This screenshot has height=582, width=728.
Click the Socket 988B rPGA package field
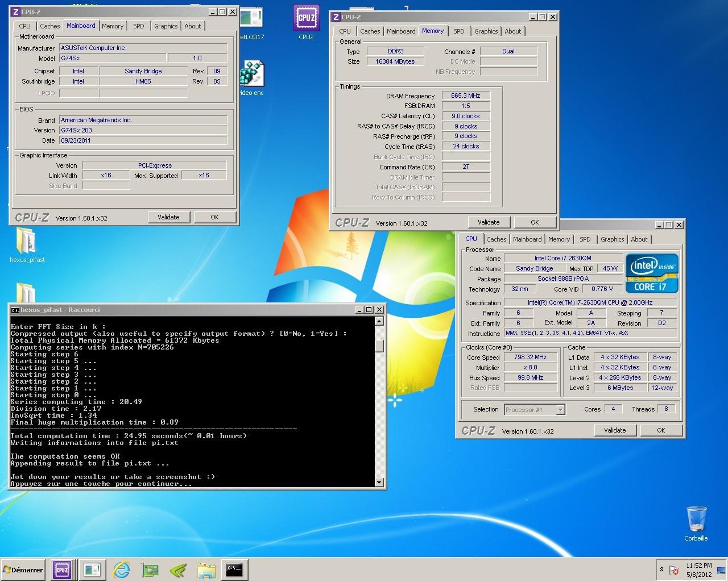click(562, 278)
